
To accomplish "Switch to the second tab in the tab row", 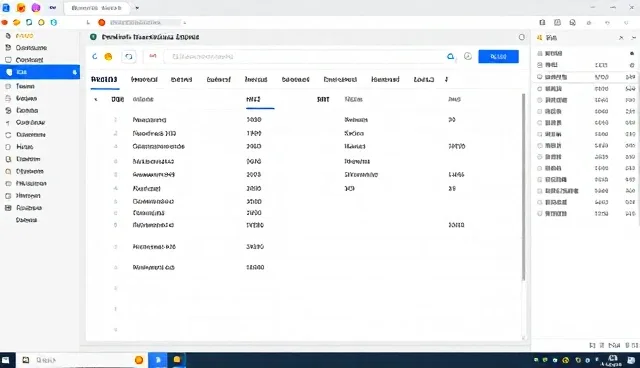I will point(144,80).
